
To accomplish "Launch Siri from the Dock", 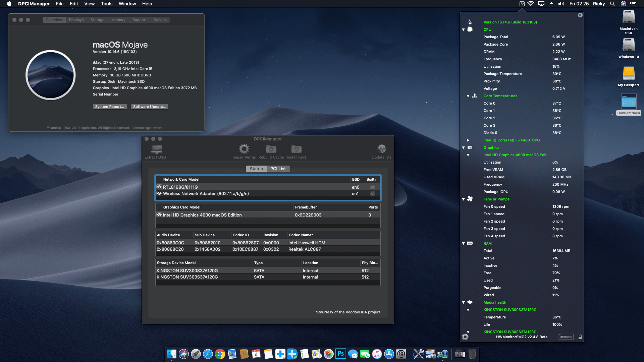I will (184, 354).
